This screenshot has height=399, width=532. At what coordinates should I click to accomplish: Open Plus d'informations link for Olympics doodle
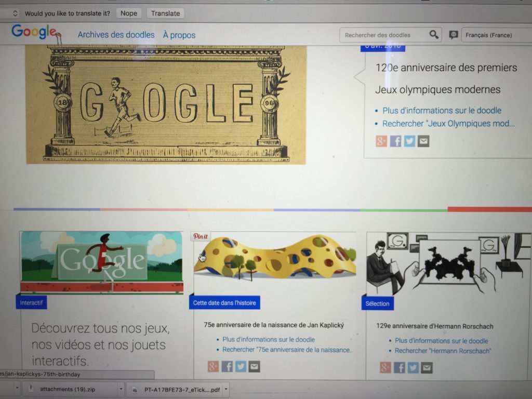442,110
